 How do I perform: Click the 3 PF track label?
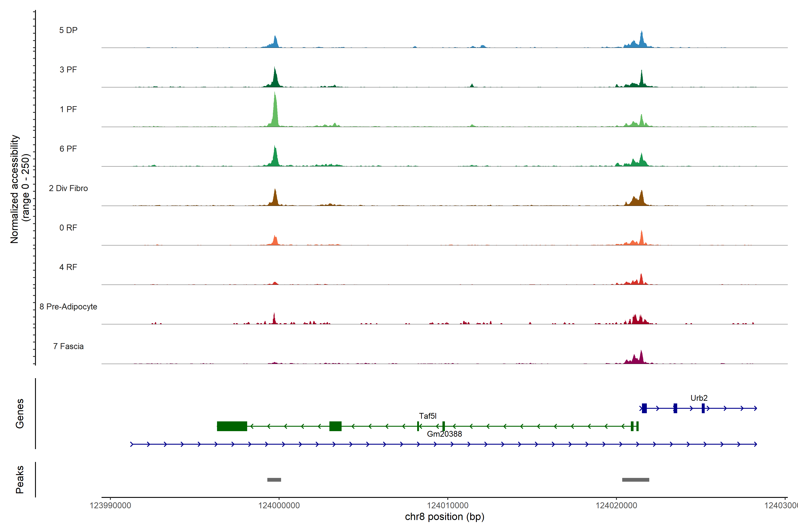(x=68, y=70)
